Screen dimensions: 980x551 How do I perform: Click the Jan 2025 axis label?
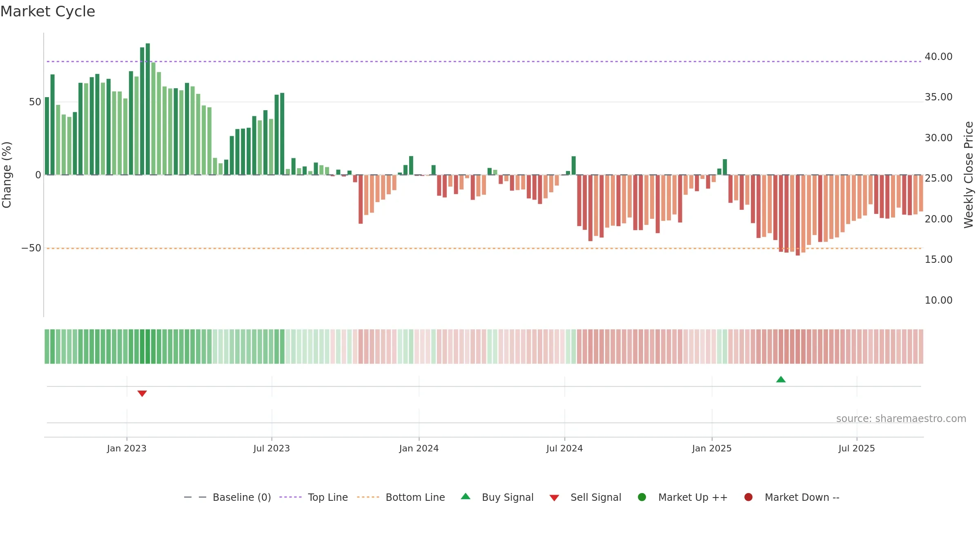point(712,449)
